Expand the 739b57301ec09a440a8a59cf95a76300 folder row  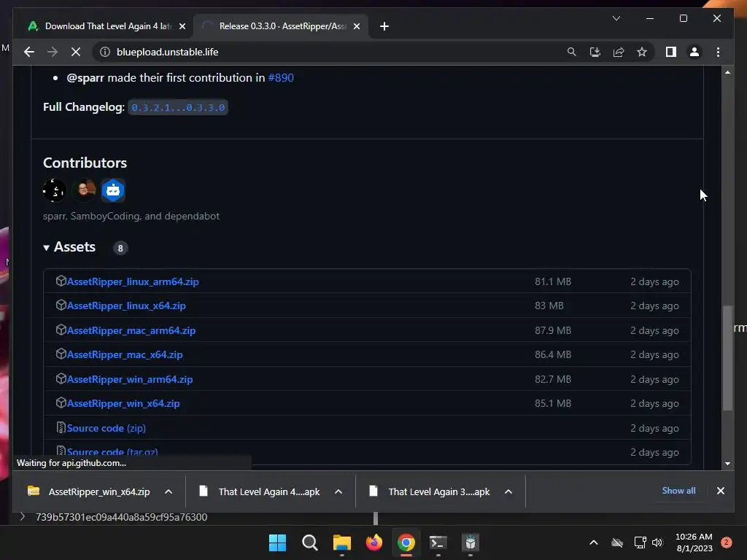(23, 517)
